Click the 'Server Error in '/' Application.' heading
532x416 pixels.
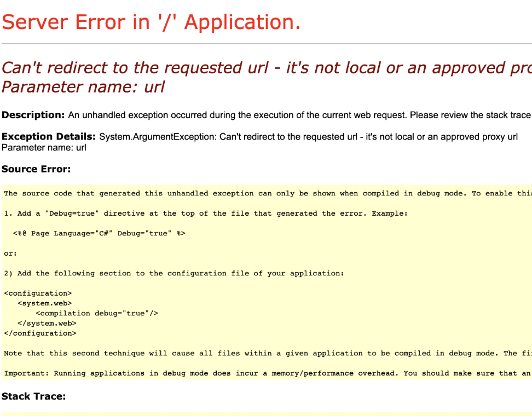(x=151, y=22)
